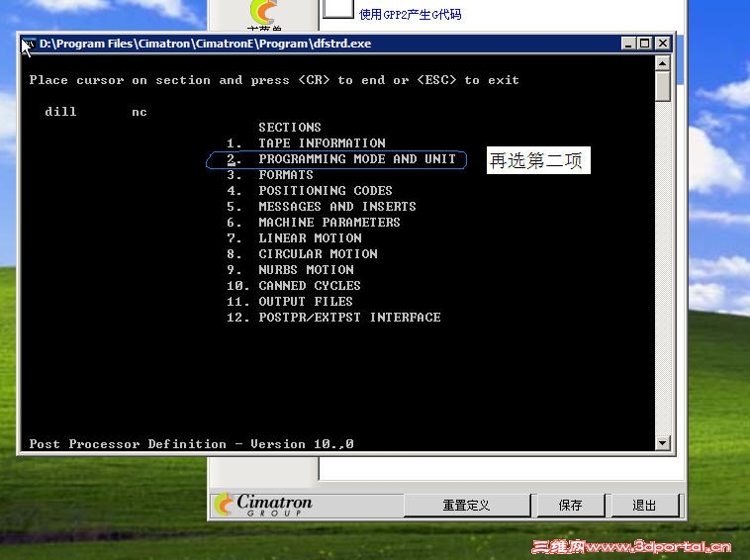Screen dimensions: 750x560
Task: Select section 5 MESSAGES AND INSERTS
Action: click(x=321, y=206)
